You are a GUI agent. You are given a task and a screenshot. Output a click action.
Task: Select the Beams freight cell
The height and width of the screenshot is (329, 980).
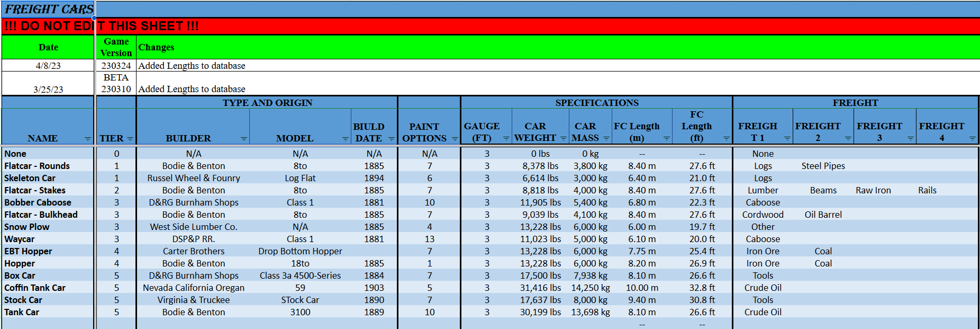coord(823,190)
